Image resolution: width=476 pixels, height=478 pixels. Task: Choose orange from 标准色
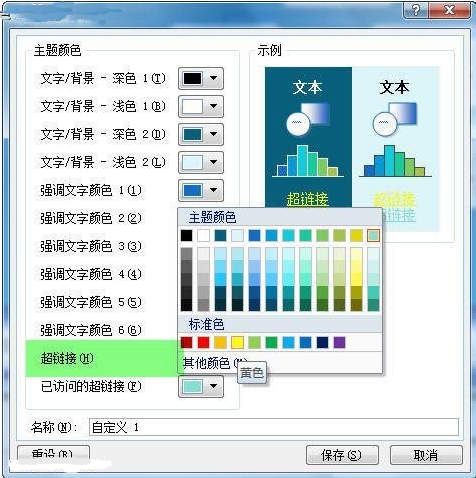point(221,342)
